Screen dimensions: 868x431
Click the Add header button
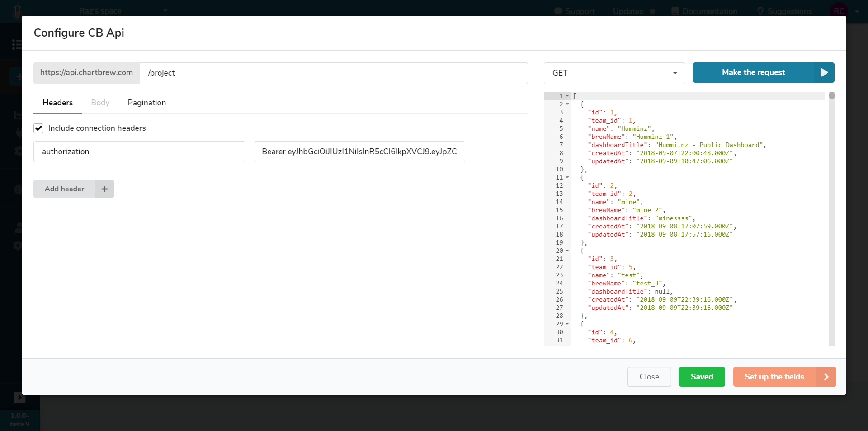pos(65,189)
